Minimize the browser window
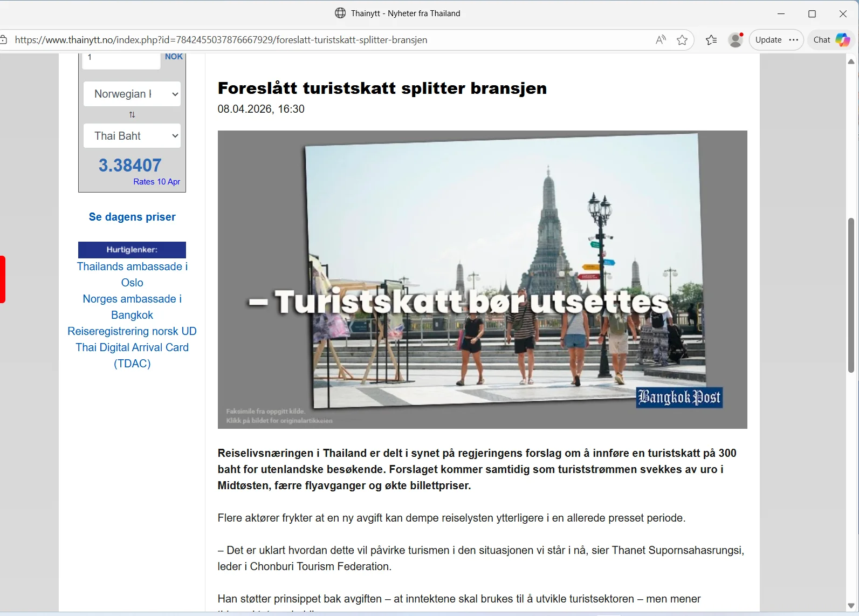The height and width of the screenshot is (616, 859). [781, 13]
